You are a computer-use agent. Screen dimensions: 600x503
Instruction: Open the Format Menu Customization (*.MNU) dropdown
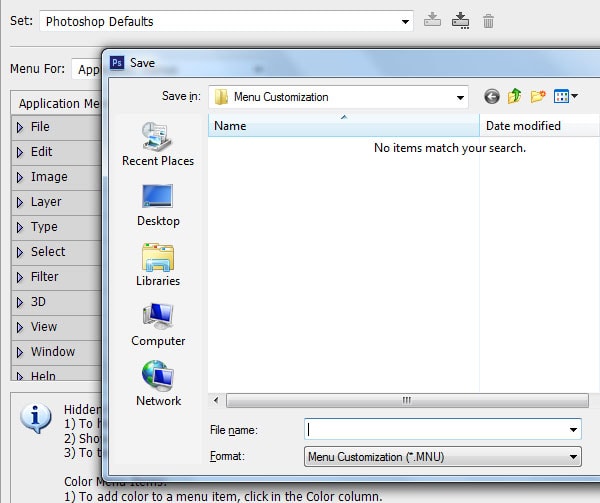pos(443,457)
